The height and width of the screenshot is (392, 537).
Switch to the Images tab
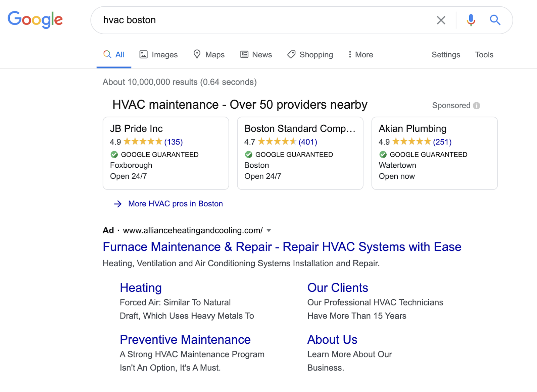158,55
